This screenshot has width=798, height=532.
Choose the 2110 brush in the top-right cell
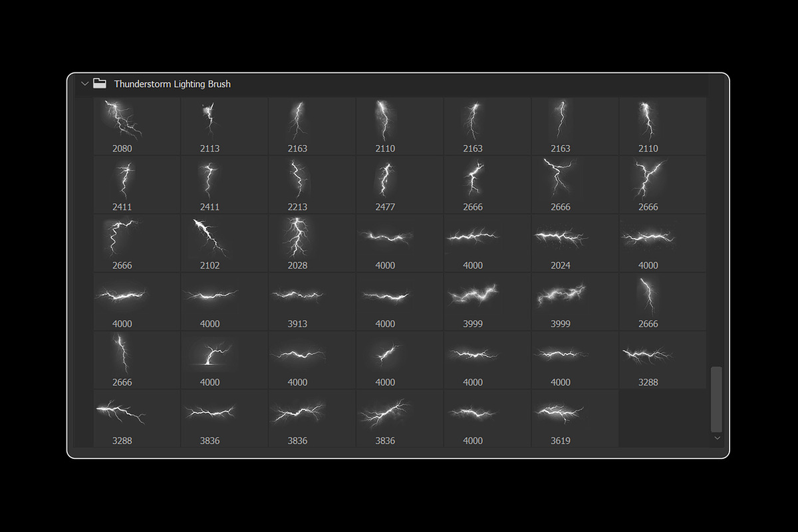click(x=662, y=126)
